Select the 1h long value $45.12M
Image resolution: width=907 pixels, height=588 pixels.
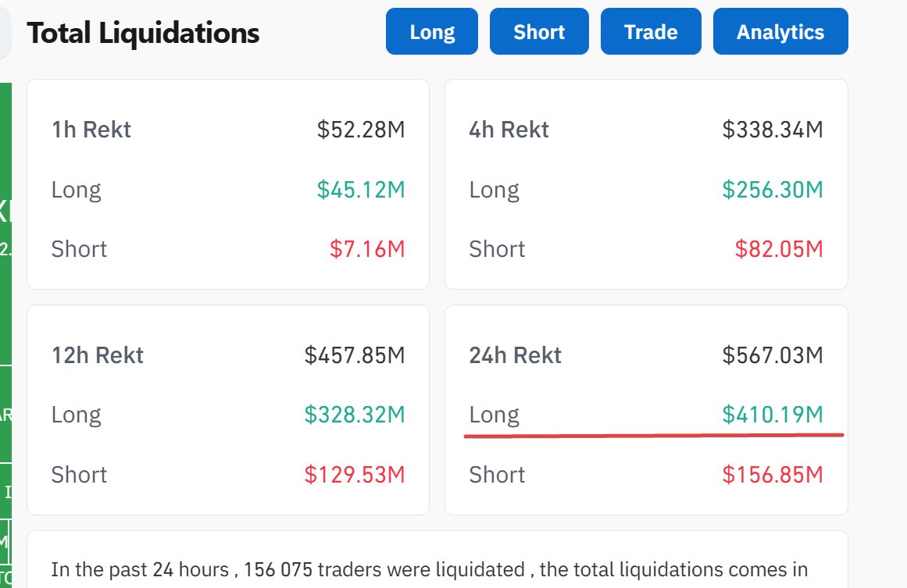click(x=361, y=189)
